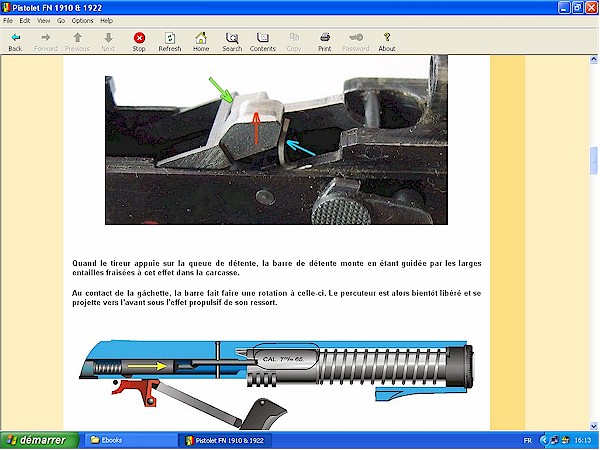This screenshot has width=600, height=450.
Task: Open the File menu
Action: (9, 20)
